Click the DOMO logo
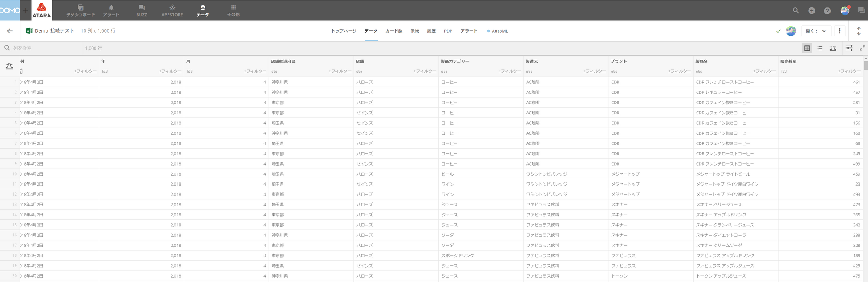868x282 pixels. point(10,10)
